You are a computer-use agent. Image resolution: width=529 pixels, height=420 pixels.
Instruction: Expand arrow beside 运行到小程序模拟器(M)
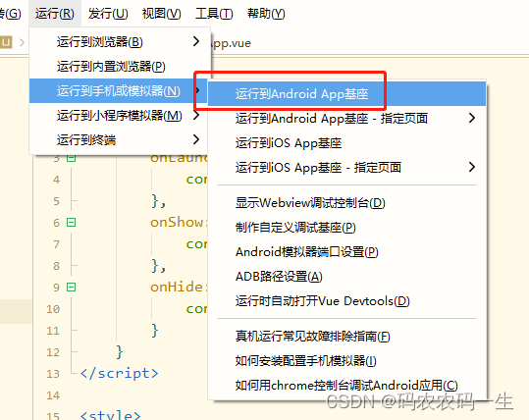pyautogui.click(x=196, y=115)
